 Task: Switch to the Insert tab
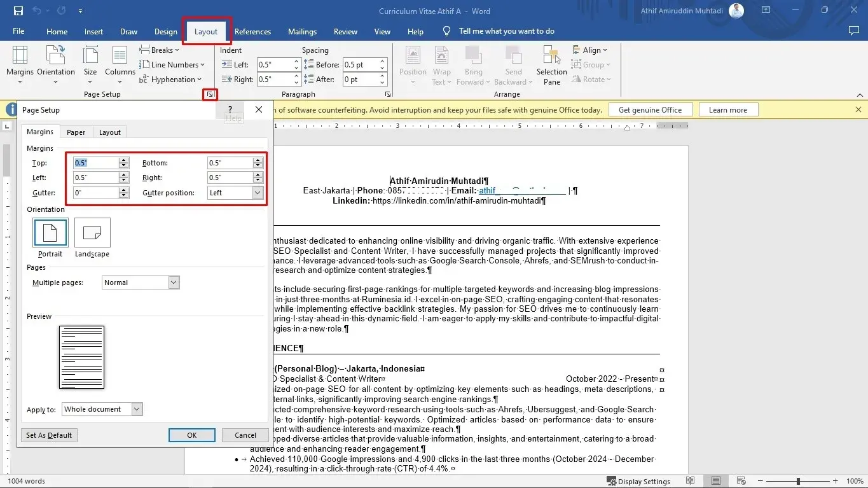pyautogui.click(x=93, y=31)
